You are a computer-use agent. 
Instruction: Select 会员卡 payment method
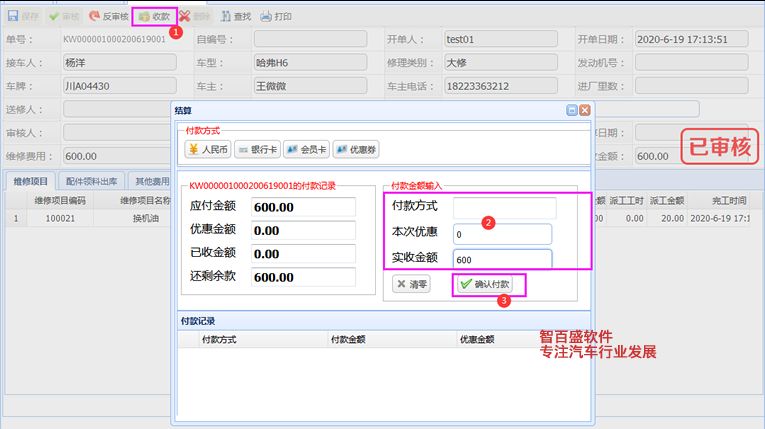point(307,149)
